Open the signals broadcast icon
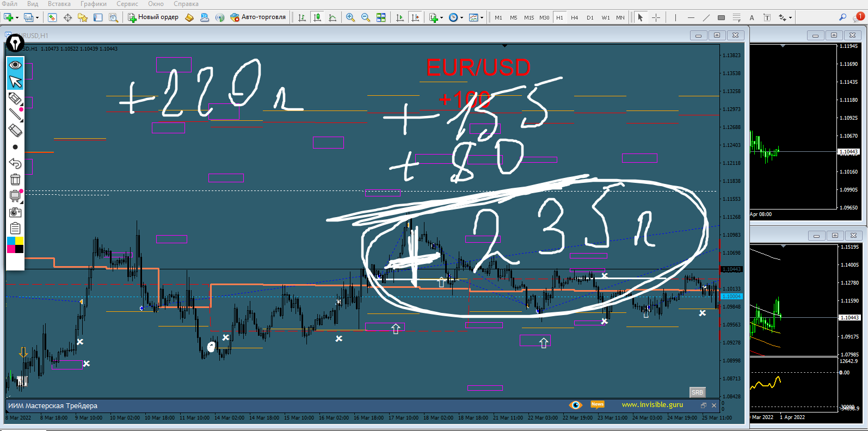The width and height of the screenshot is (868, 431). pos(219,17)
